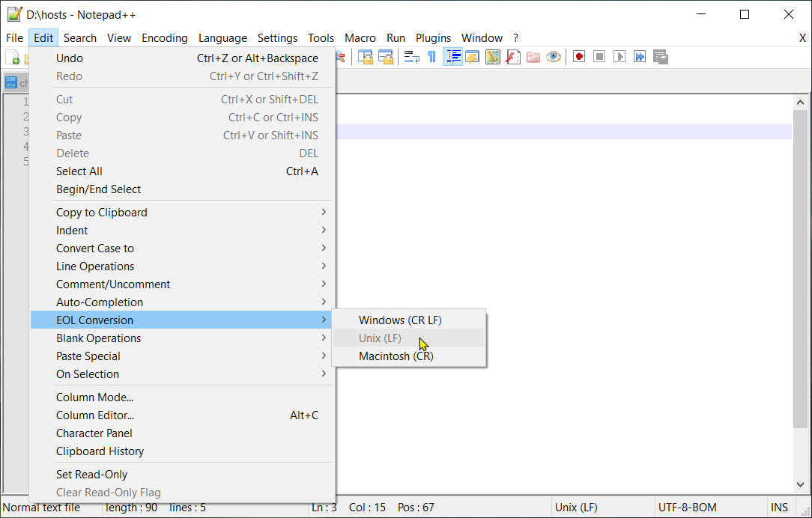Open the Function List icon

click(512, 57)
